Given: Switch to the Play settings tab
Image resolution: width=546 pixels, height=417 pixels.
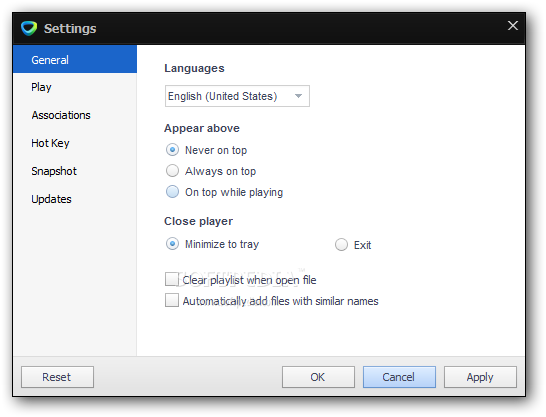Looking at the screenshot, I should tap(75, 87).
